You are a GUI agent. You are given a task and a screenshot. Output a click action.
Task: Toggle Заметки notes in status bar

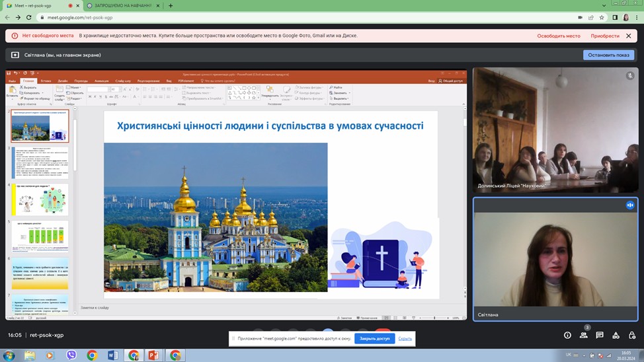[344, 318]
